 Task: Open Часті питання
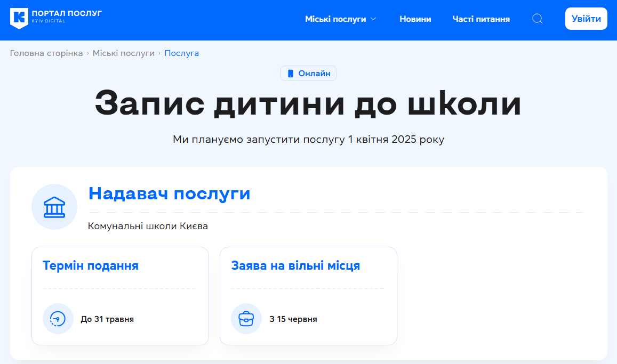pos(480,19)
